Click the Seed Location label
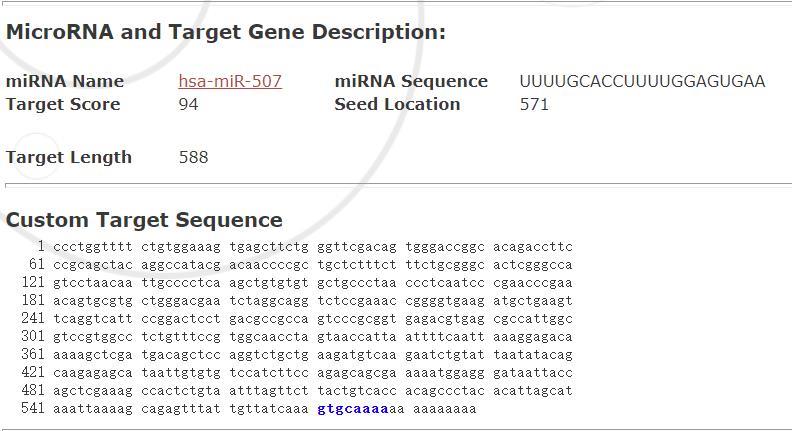Screen dimensions: 792x431 click(397, 104)
